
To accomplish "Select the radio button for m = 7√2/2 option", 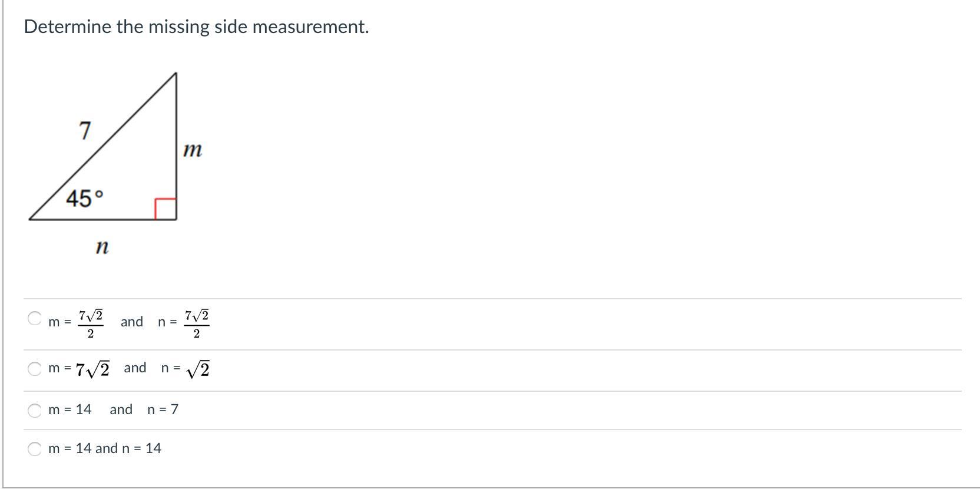I will 35,319.
